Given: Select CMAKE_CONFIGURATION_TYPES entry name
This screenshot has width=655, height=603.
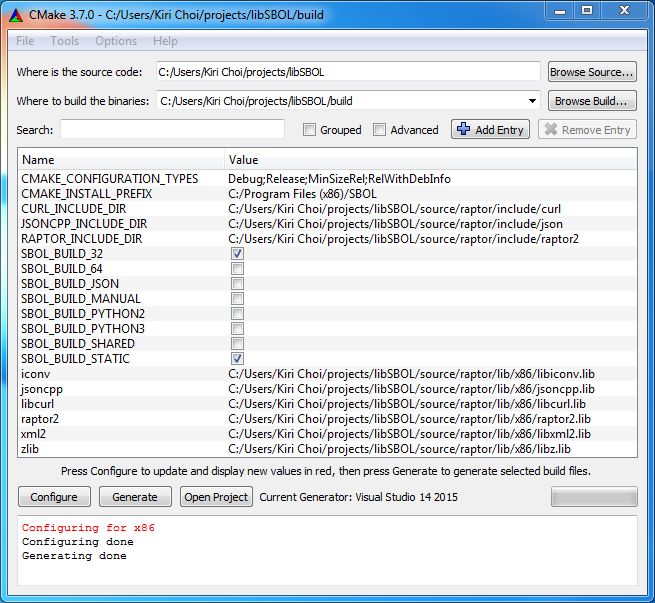Looking at the screenshot, I should coord(109,179).
